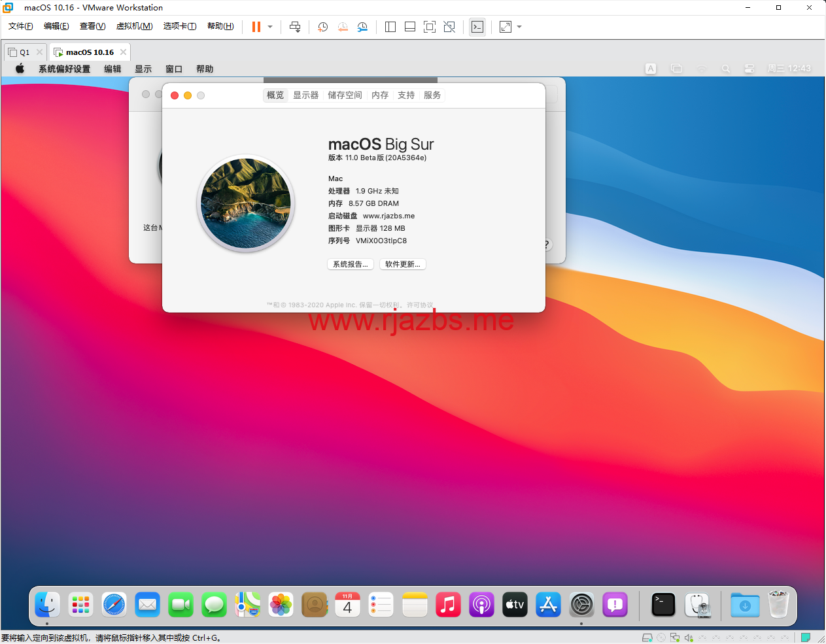Toggle the thumbnail bar view icon

click(410, 27)
